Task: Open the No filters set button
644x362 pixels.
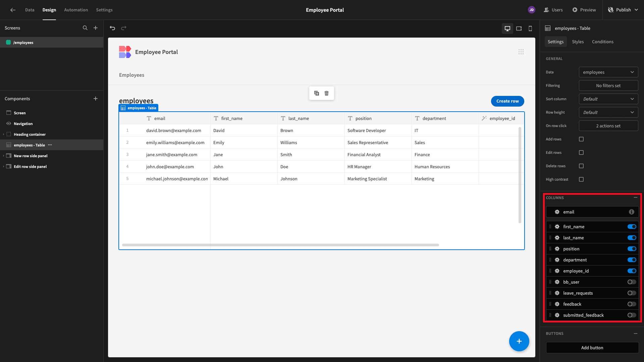Action: (x=608, y=85)
